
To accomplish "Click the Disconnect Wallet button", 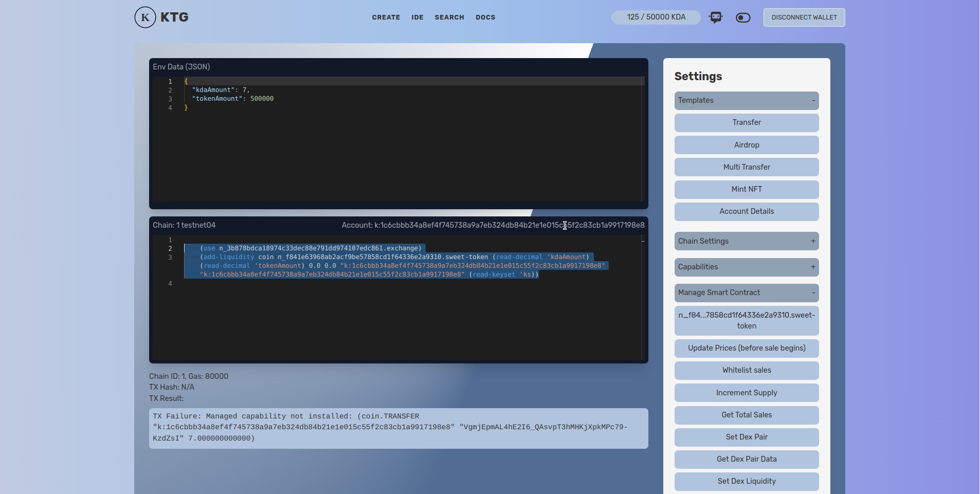I will click(804, 17).
